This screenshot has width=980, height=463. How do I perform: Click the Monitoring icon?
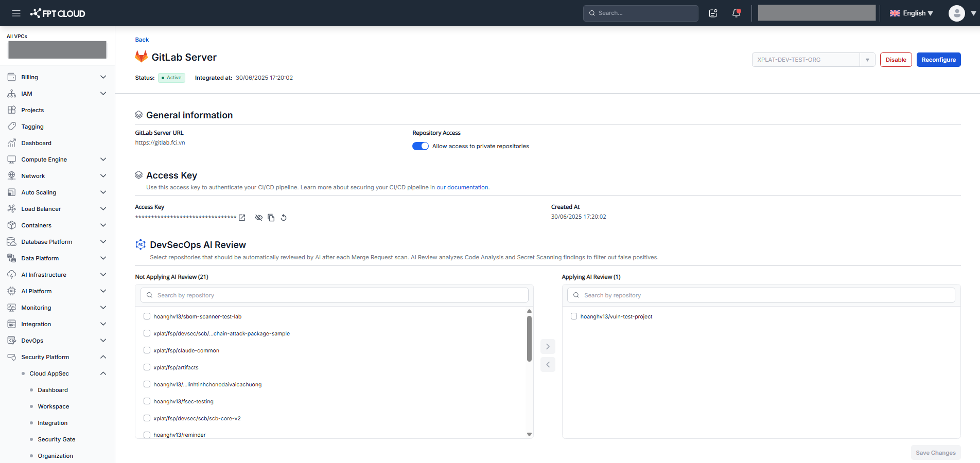tap(12, 308)
